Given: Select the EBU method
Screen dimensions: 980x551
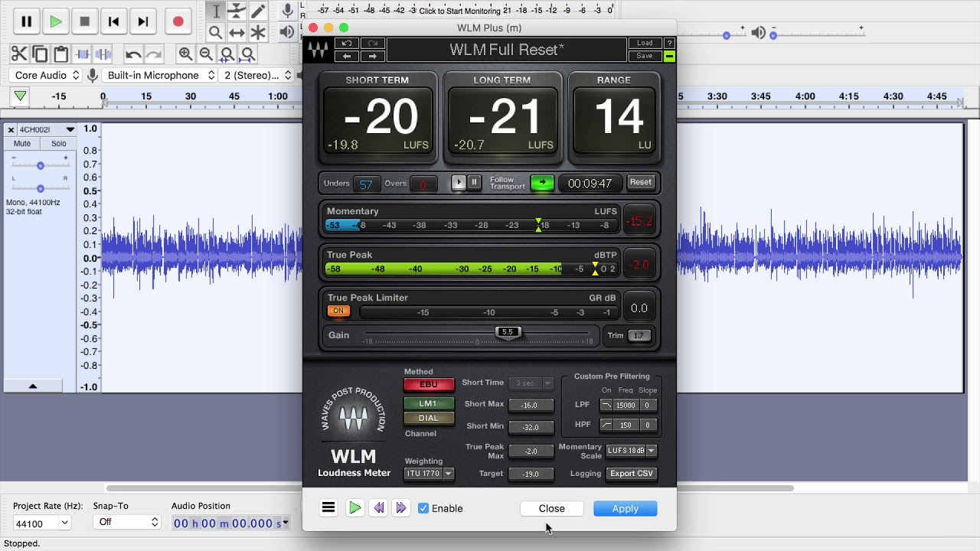Looking at the screenshot, I should (429, 385).
